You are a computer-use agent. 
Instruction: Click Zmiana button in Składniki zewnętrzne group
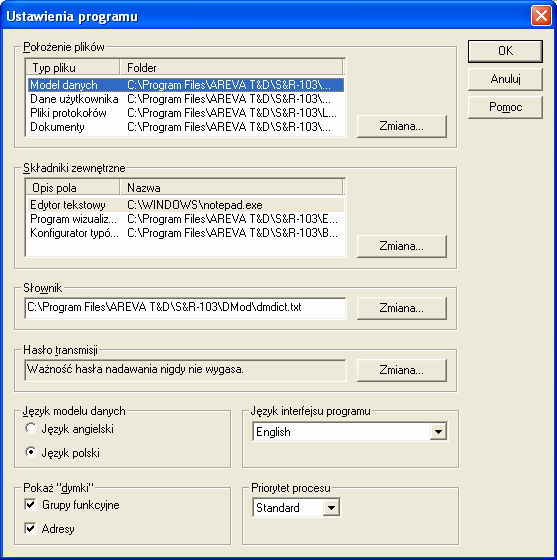(402, 246)
